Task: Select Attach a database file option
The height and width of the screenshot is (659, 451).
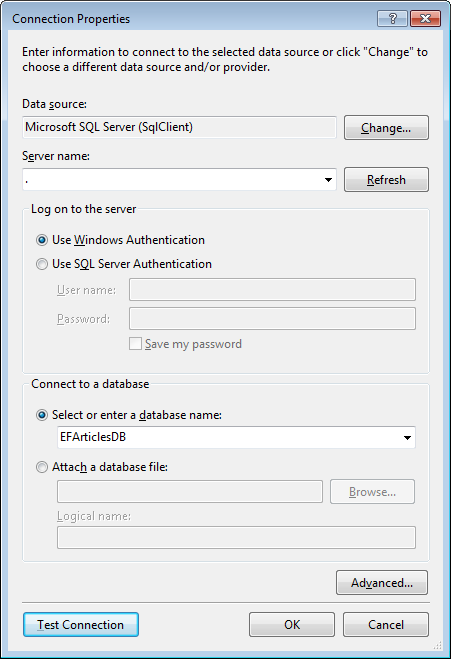Action: click(x=42, y=467)
